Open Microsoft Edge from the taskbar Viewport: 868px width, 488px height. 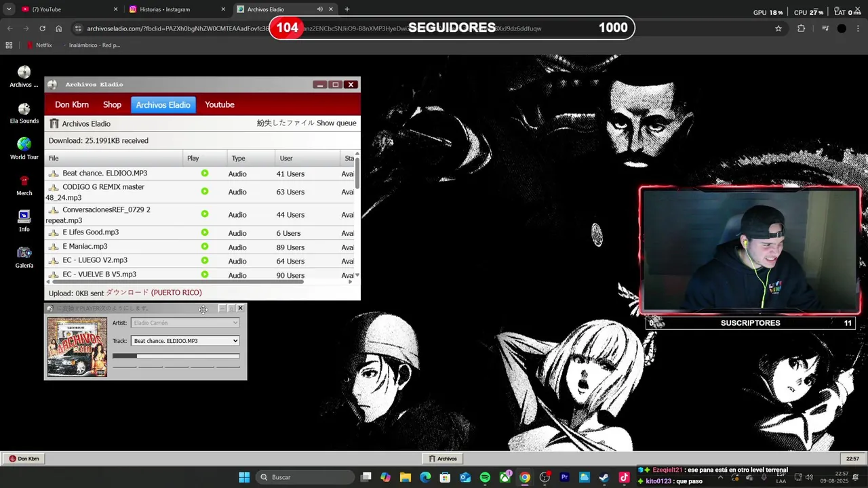[x=425, y=477]
